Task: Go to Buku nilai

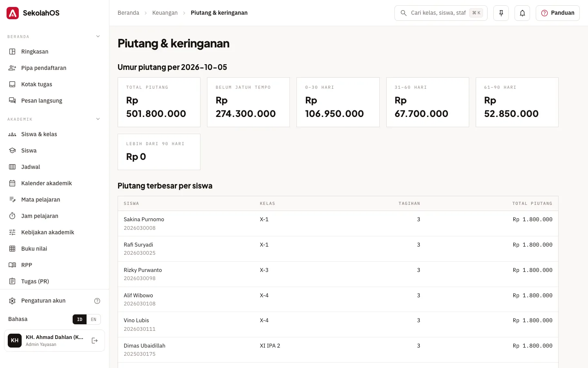Action: click(54, 249)
